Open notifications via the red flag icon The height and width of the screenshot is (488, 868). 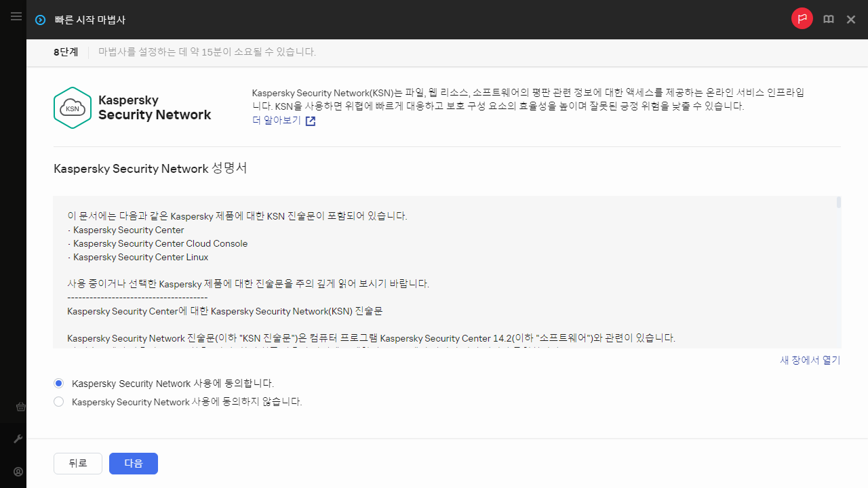click(802, 19)
